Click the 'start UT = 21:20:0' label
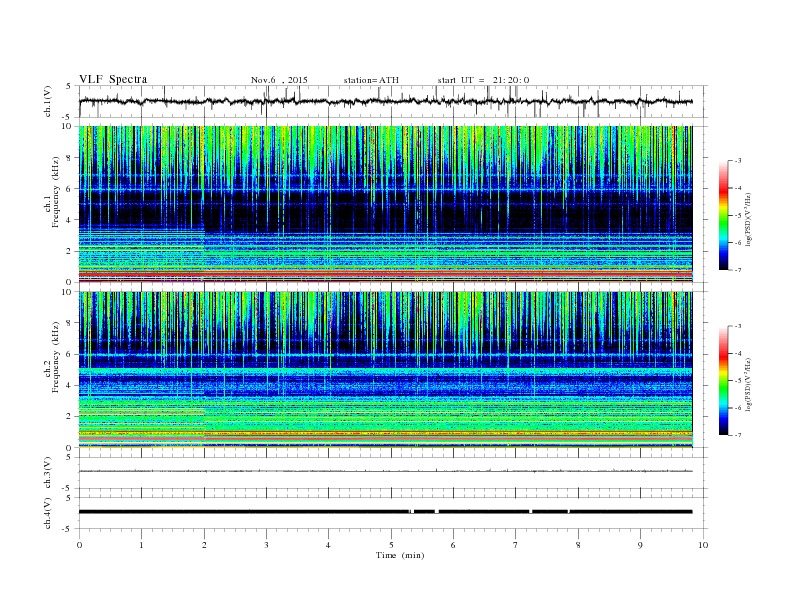The width and height of the screenshot is (792, 612). tap(483, 80)
